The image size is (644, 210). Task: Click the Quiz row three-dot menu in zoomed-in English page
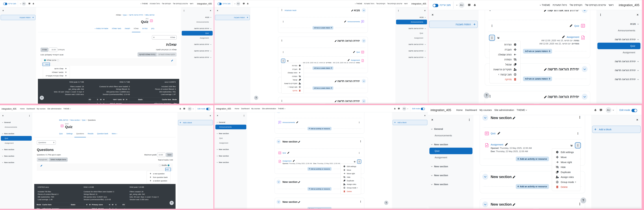[578, 133]
